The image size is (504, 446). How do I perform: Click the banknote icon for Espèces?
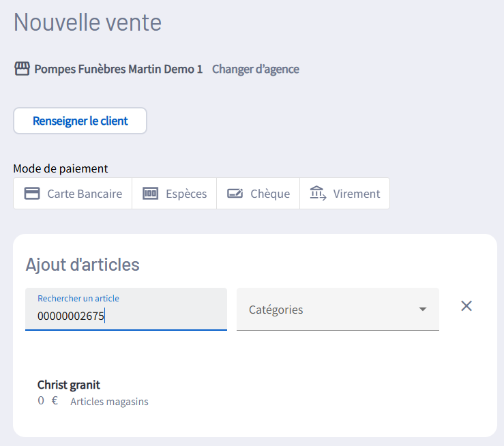151,194
